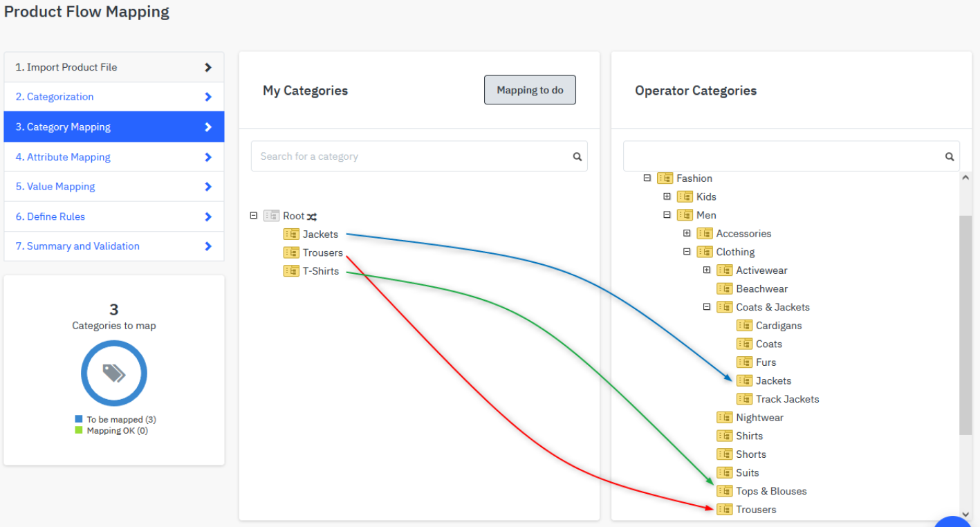Open step 4 Attribute Mapping
Image resolution: width=980 pixels, height=527 pixels.
114,157
